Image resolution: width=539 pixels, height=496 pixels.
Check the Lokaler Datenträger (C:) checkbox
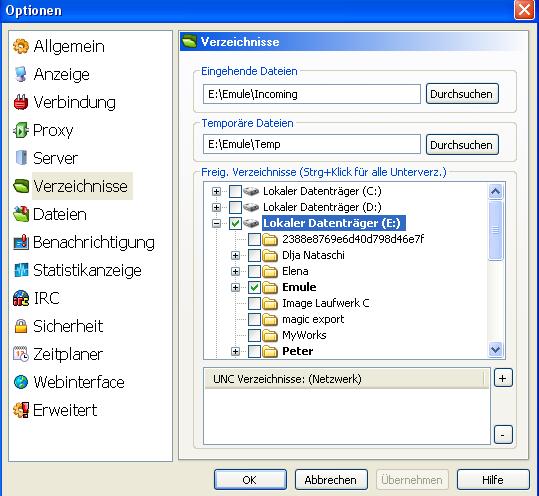(x=235, y=191)
